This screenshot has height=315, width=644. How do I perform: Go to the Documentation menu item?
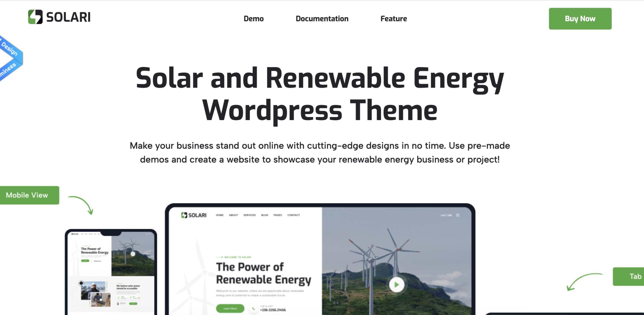pos(322,19)
